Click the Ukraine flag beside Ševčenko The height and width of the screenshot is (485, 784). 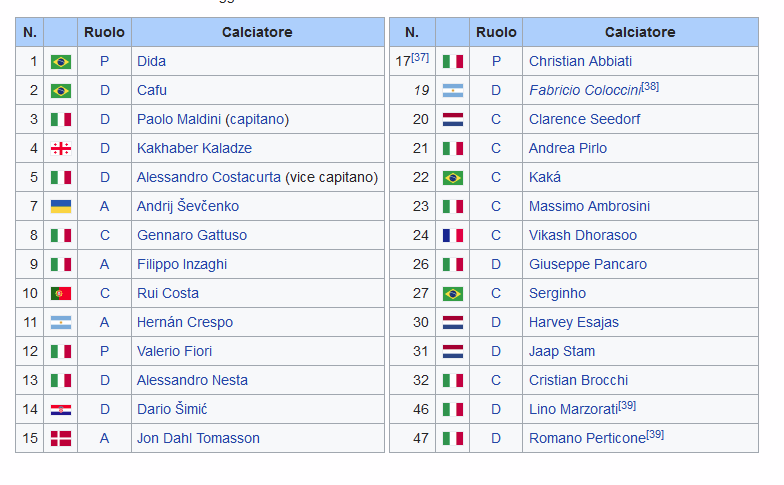tap(60, 206)
